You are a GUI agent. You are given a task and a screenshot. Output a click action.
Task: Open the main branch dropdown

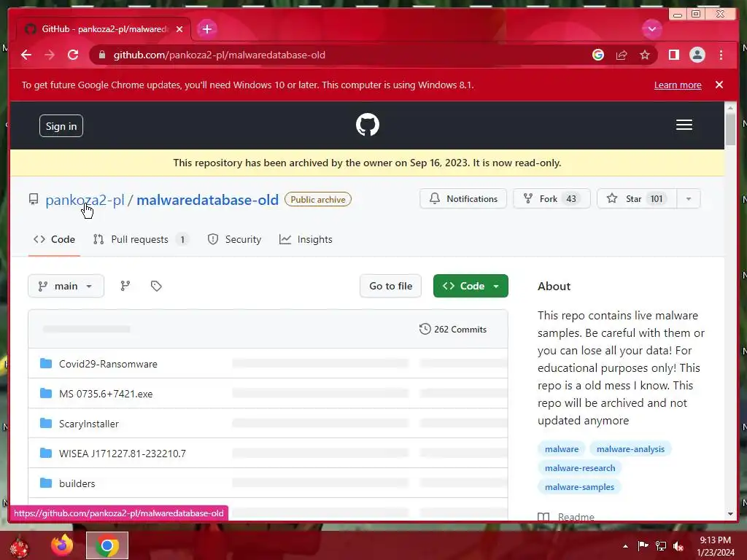pyautogui.click(x=66, y=286)
